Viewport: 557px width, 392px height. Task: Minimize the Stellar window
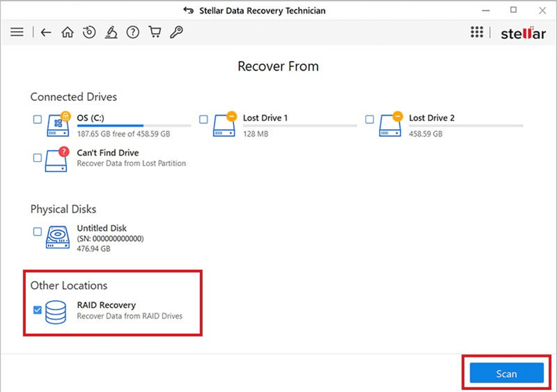coord(486,10)
